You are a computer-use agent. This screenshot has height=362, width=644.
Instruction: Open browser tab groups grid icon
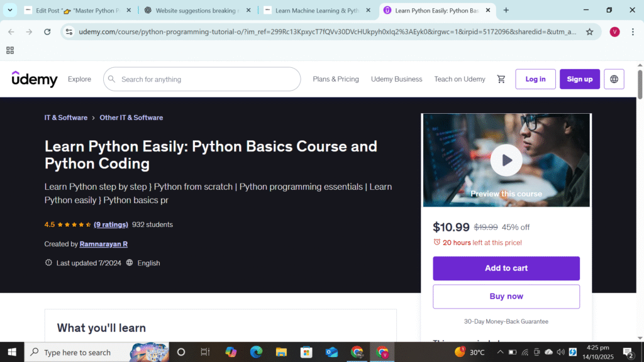[x=10, y=50]
